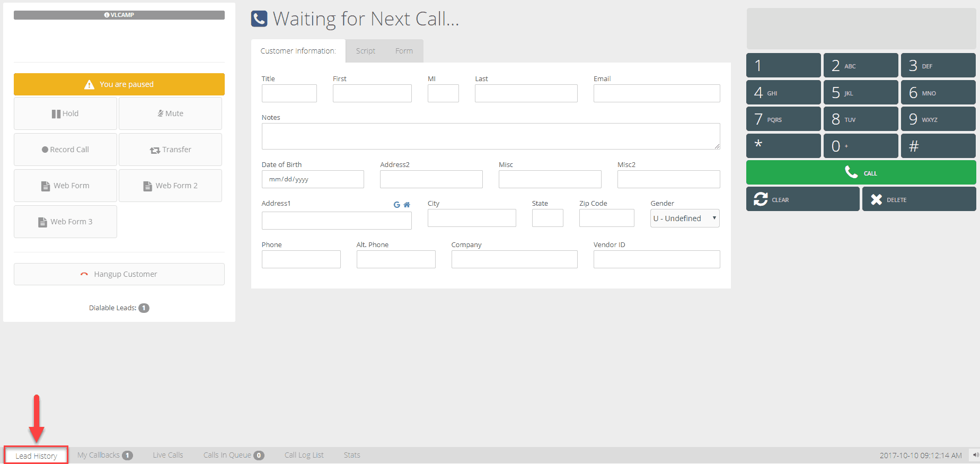Screen dimensions: 980x464
Task: Click the Vendor ID input field
Action: coord(657,259)
